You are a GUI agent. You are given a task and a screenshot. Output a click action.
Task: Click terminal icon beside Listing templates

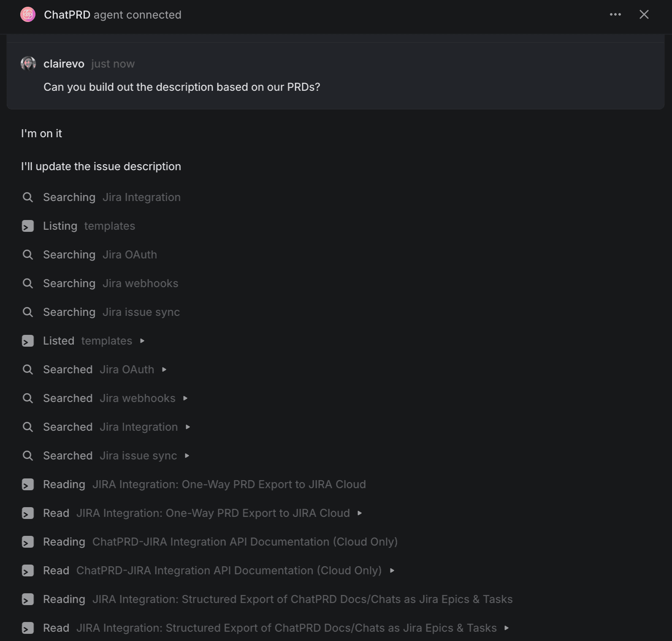point(28,226)
